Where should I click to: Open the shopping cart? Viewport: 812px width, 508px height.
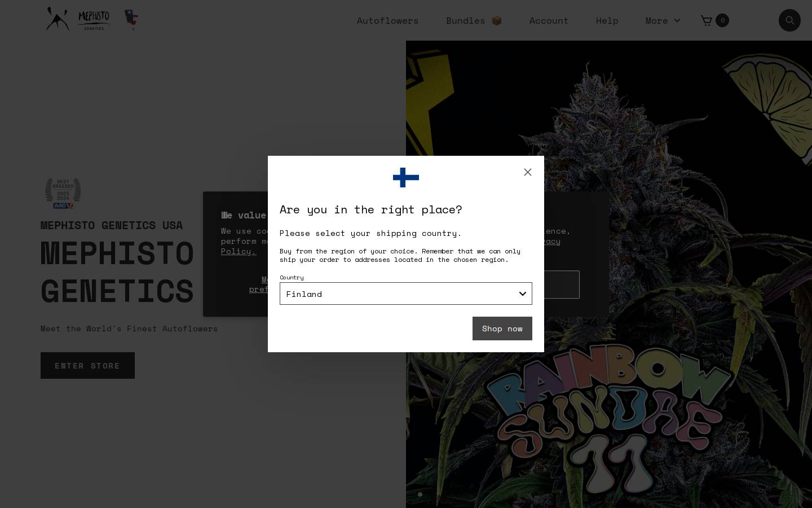coord(706,20)
